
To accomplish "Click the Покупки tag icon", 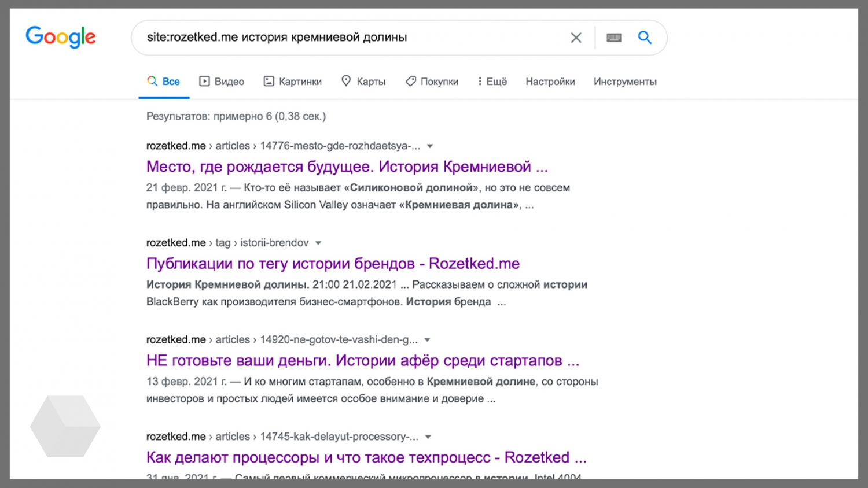I will pyautogui.click(x=410, y=81).
